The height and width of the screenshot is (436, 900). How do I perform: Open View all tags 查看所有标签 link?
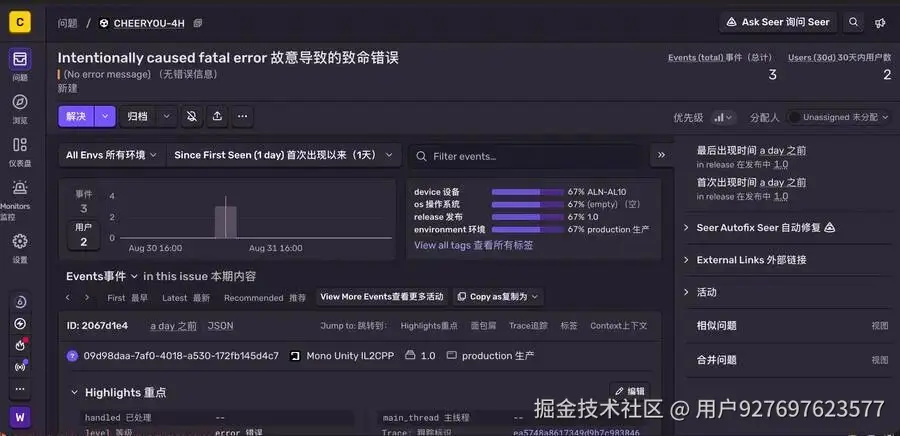[x=474, y=246]
